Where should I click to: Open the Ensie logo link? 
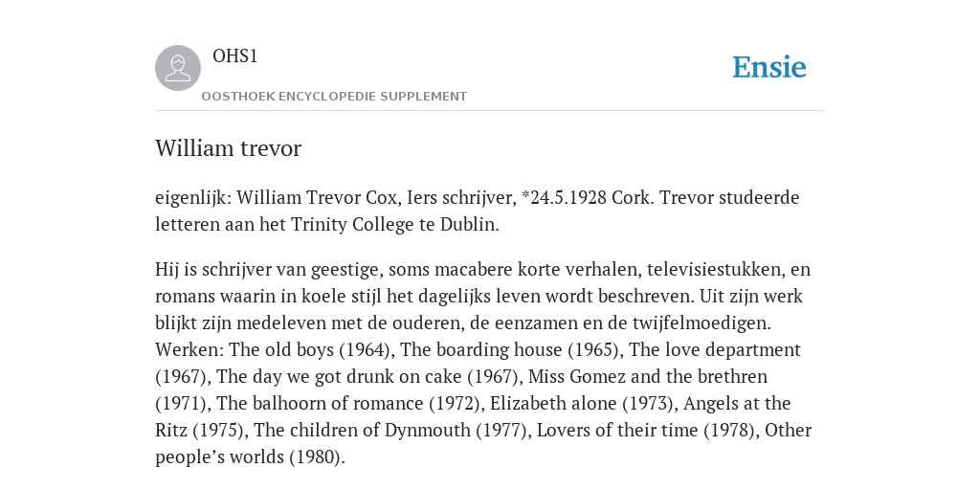point(769,67)
